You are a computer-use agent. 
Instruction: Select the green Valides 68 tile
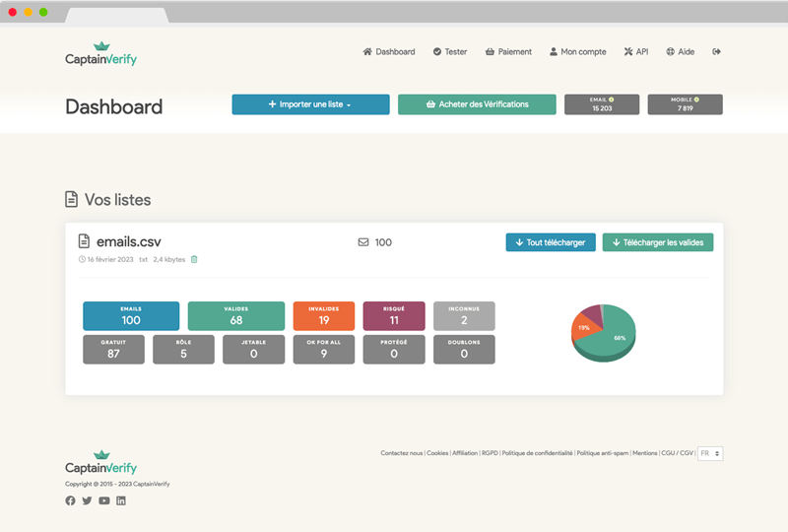[x=235, y=315]
